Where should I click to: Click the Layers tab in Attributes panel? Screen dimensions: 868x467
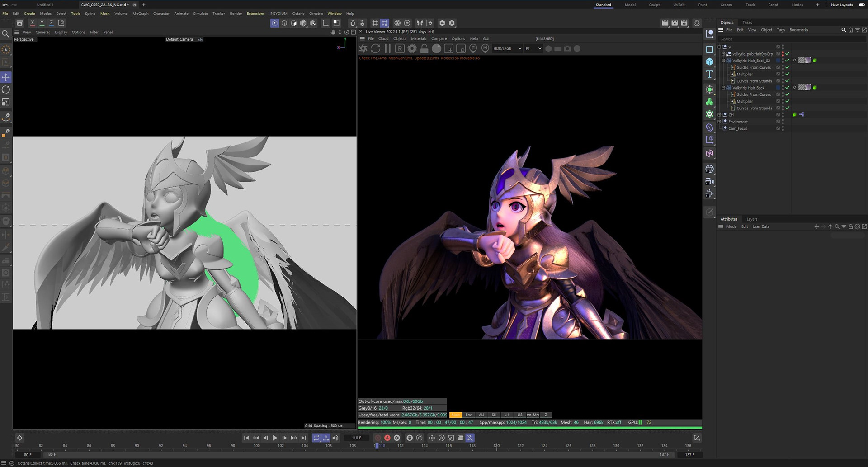point(752,219)
